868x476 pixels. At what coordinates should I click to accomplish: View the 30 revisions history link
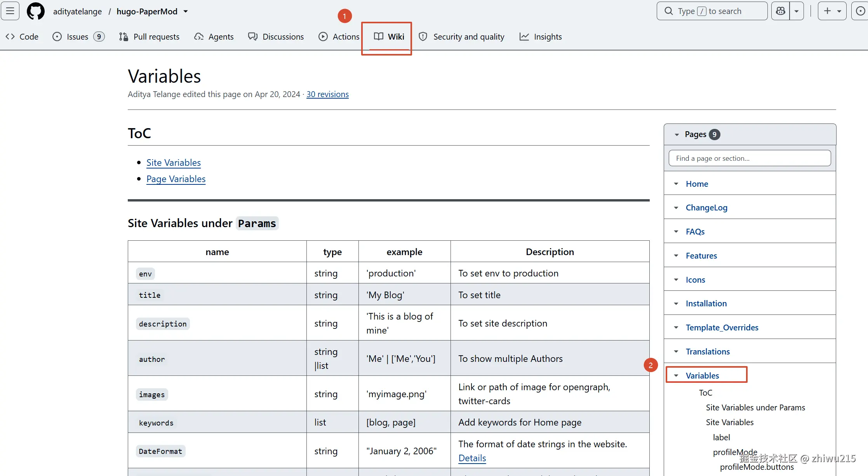(327, 94)
